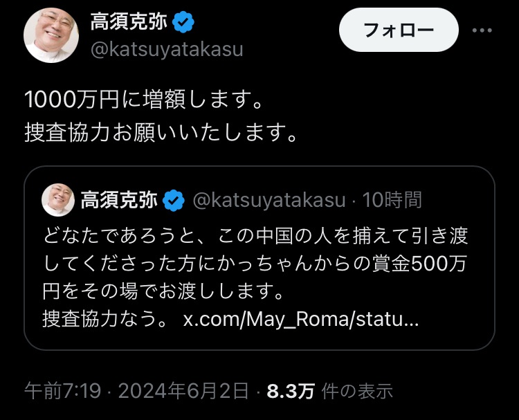519x420 pixels.
Task: Select the main tweet text 1000万円に増額します
Action: tap(144, 99)
